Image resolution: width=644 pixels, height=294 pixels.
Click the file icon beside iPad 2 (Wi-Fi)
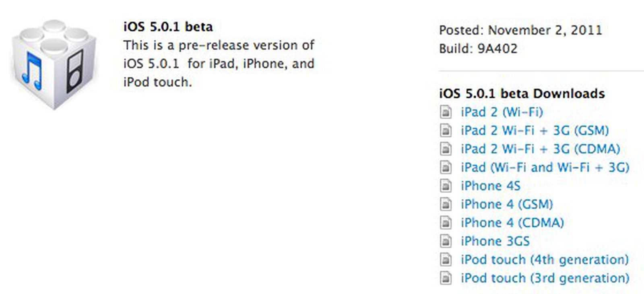click(x=446, y=112)
